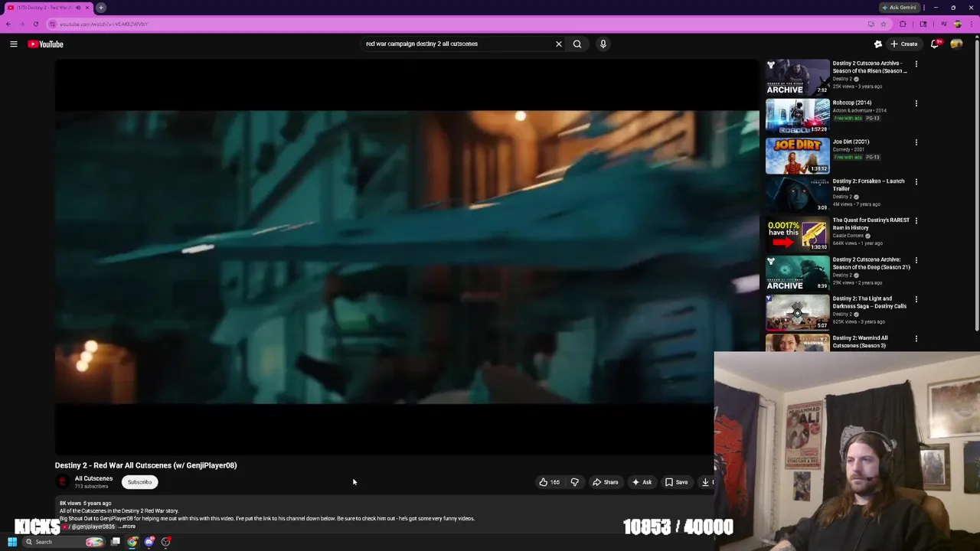Open title 'The Quest for Destiny's RAREST Item'
The height and width of the screenshot is (551, 980).
871,223
